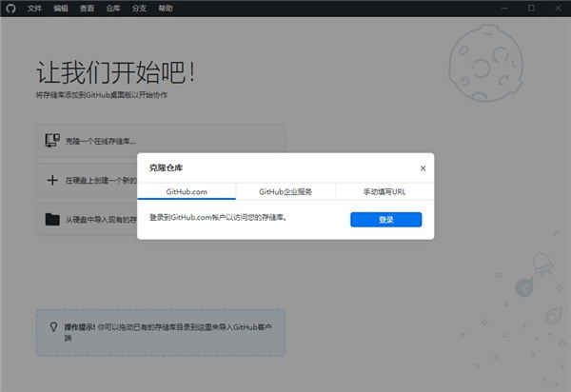Open the 分支 menu
This screenshot has height=392, width=571.
click(x=139, y=8)
